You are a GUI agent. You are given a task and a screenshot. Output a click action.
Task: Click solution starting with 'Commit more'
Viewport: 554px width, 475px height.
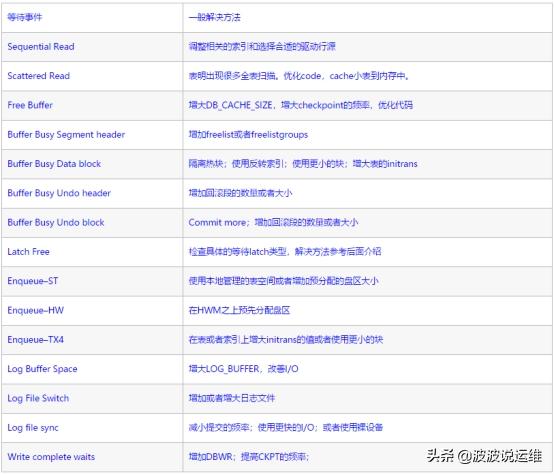click(273, 222)
